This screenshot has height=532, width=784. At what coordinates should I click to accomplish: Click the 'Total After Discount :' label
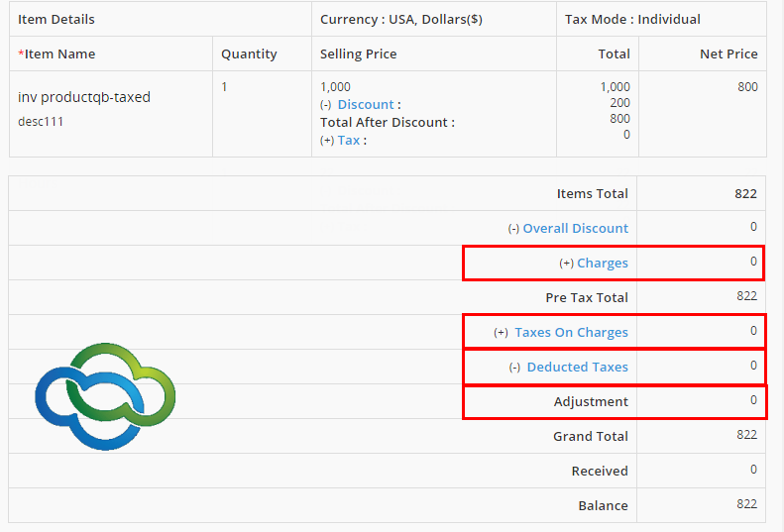(388, 123)
